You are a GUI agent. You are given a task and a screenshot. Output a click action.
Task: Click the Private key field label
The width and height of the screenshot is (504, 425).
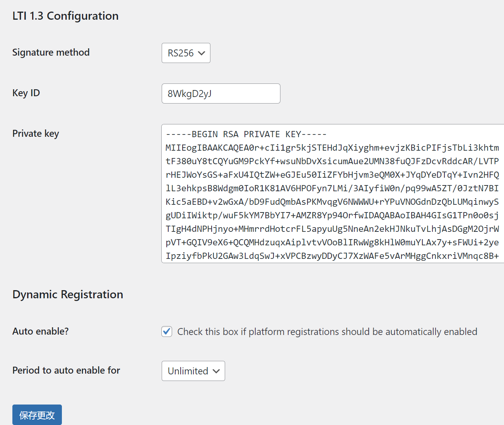[x=36, y=133]
